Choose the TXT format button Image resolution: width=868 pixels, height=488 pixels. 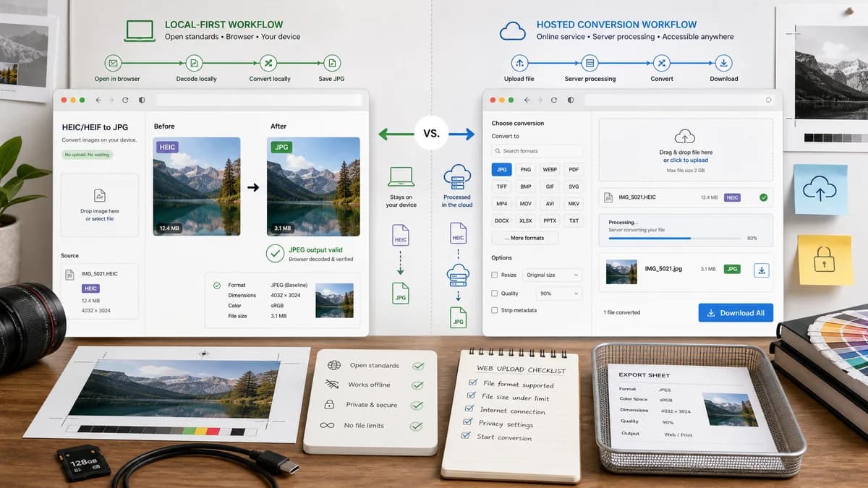point(574,221)
